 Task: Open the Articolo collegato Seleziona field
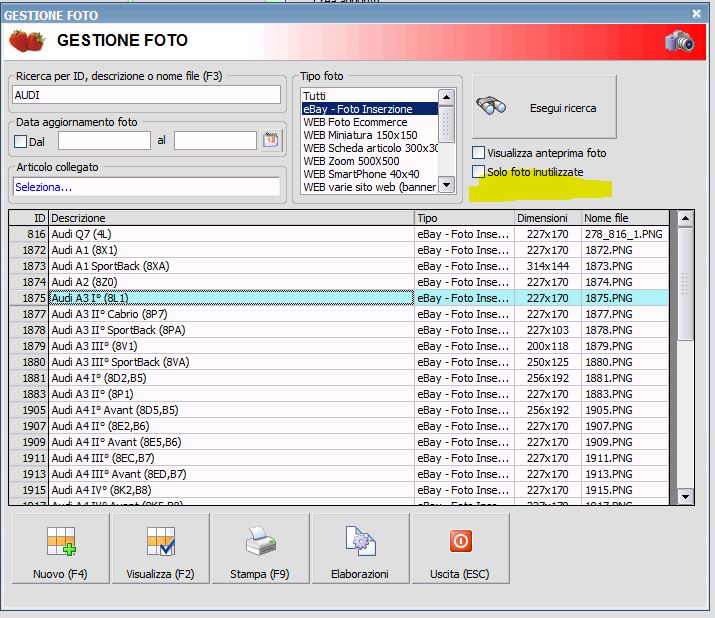[146, 187]
